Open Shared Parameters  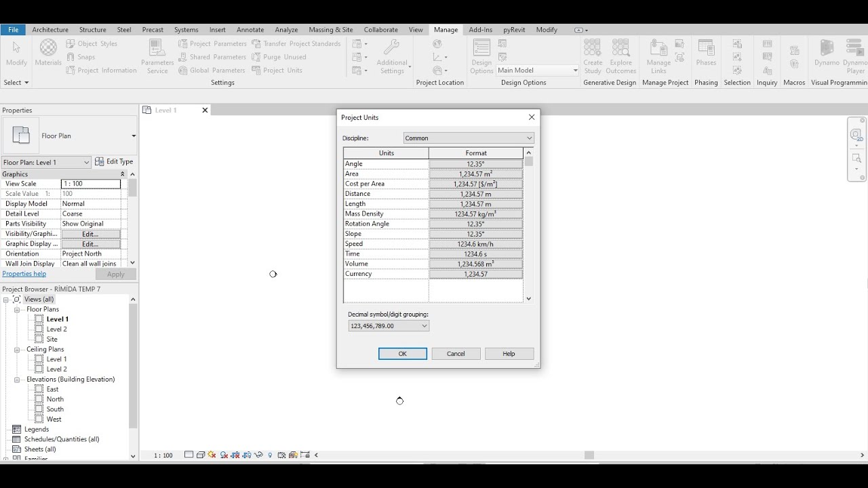[x=212, y=57]
